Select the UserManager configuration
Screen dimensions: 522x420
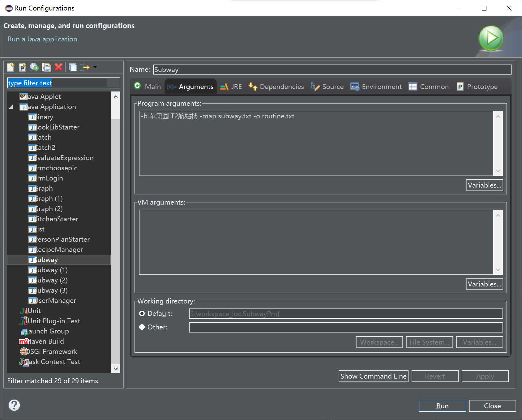click(53, 301)
